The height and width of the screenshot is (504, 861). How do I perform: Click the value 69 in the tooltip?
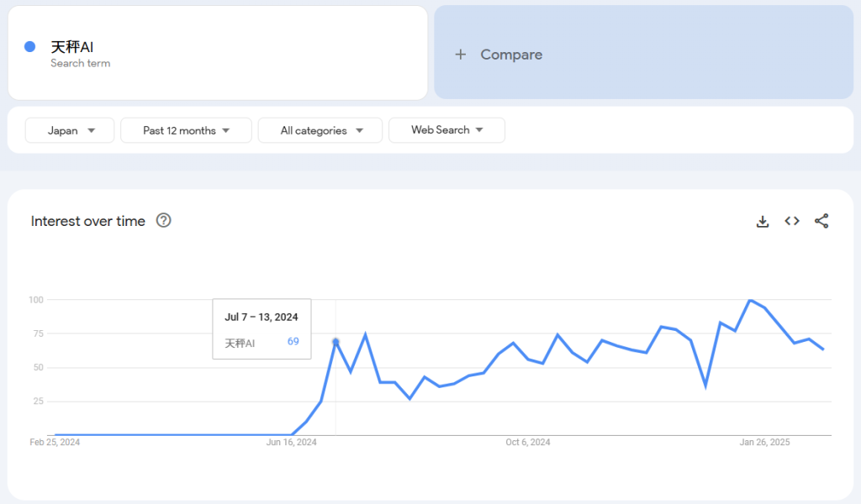coord(293,342)
